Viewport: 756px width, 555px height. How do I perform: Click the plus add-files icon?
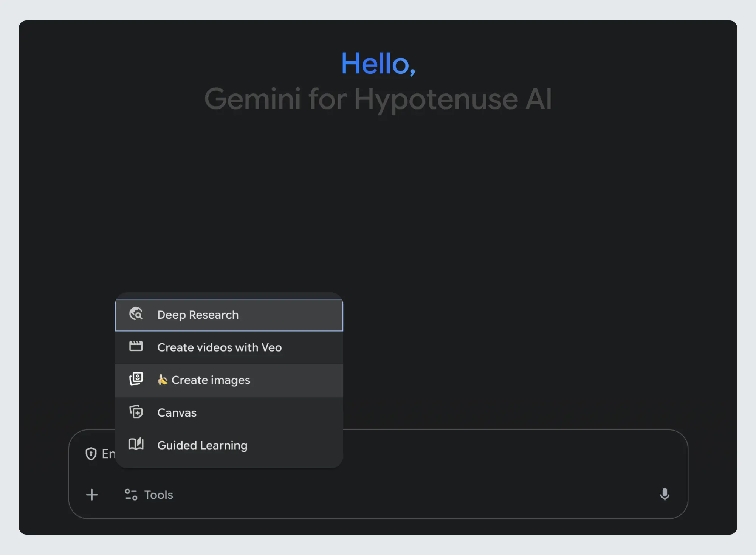(92, 495)
